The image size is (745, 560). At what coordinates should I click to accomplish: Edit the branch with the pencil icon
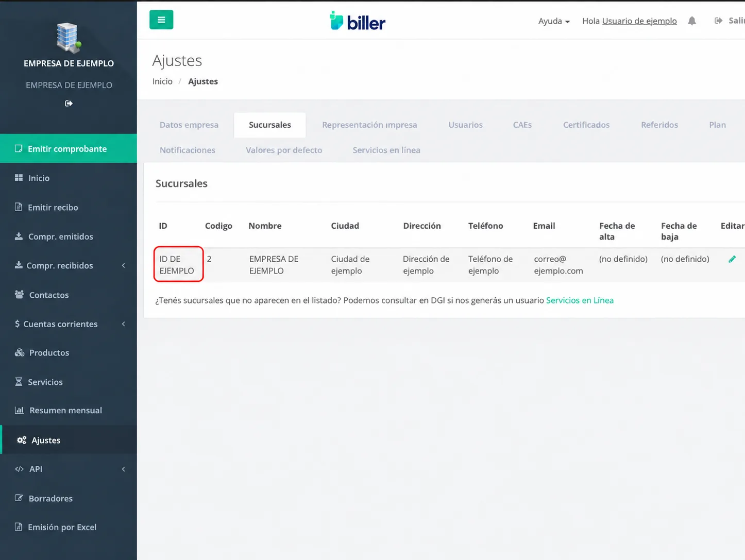[x=732, y=259]
